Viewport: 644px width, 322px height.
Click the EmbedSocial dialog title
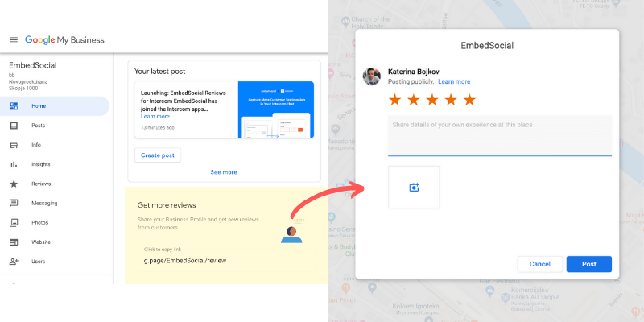(x=487, y=46)
